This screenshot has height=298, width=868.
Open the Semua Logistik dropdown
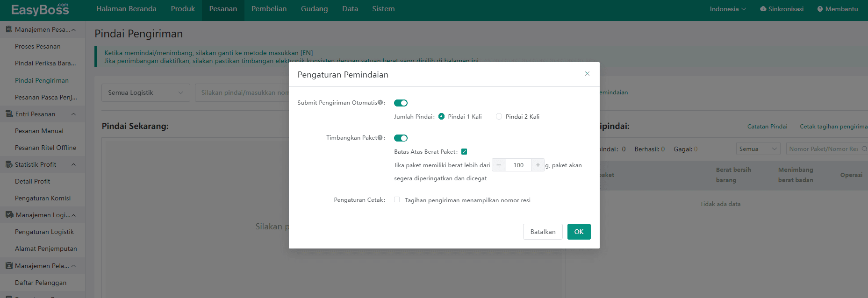coord(145,92)
